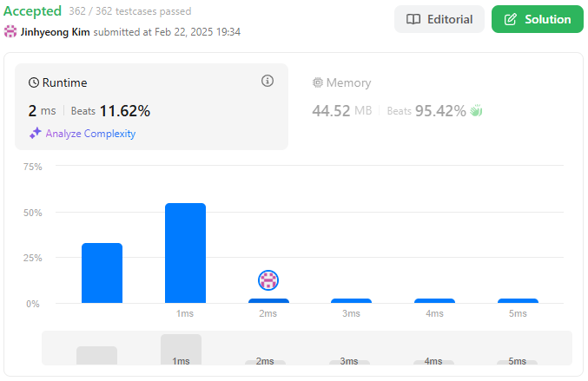The height and width of the screenshot is (381, 588).
Task: Click the clapping hands icon beside 95.42%
Action: click(x=476, y=110)
